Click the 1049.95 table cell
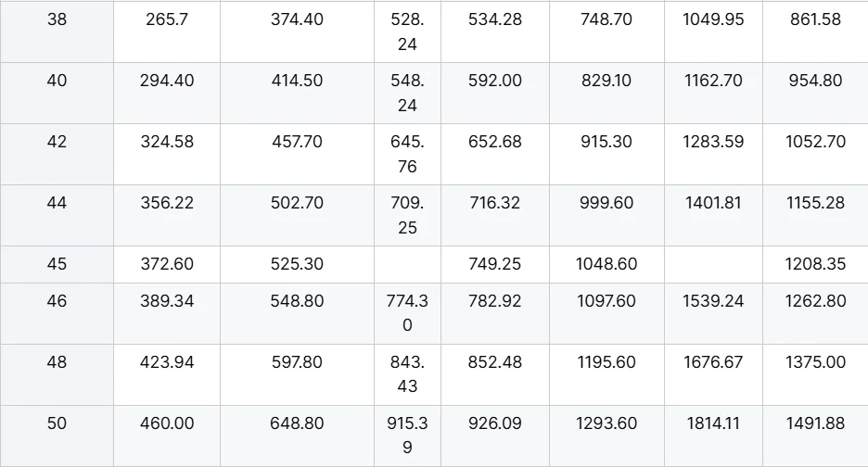This screenshot has height=467, width=868. [x=713, y=19]
